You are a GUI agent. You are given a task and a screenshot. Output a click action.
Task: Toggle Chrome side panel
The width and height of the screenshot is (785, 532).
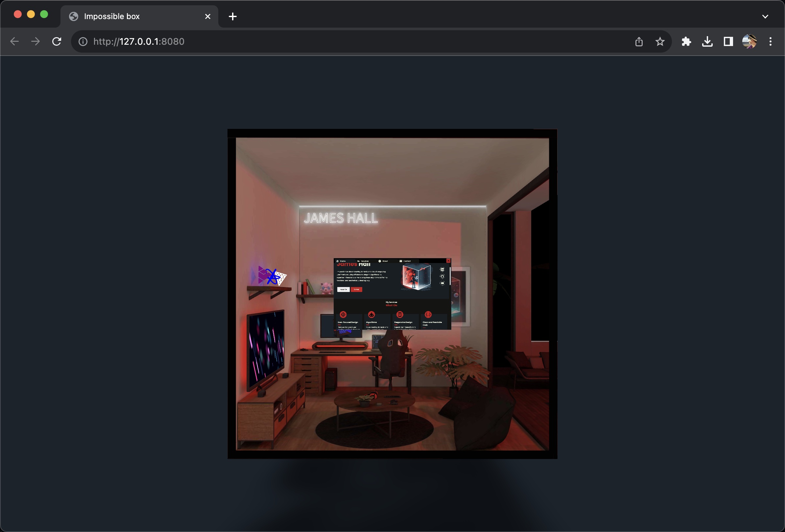[x=728, y=41]
